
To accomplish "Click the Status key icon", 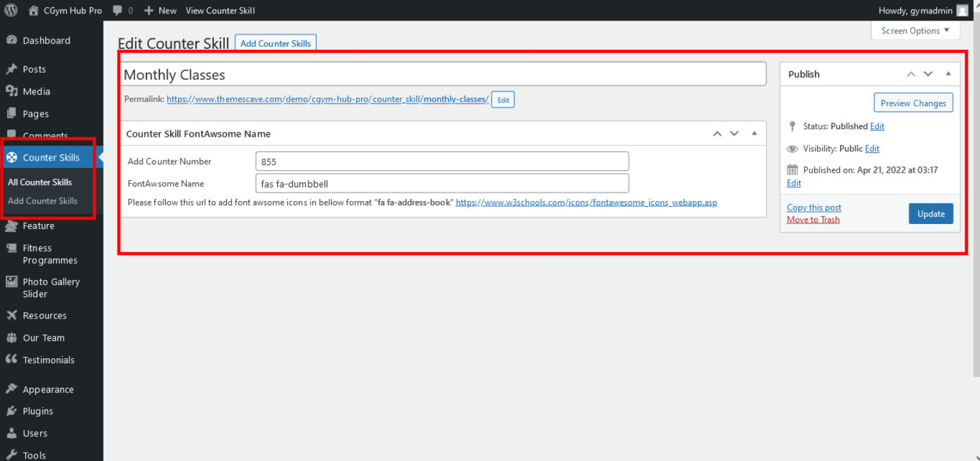I will [792, 126].
